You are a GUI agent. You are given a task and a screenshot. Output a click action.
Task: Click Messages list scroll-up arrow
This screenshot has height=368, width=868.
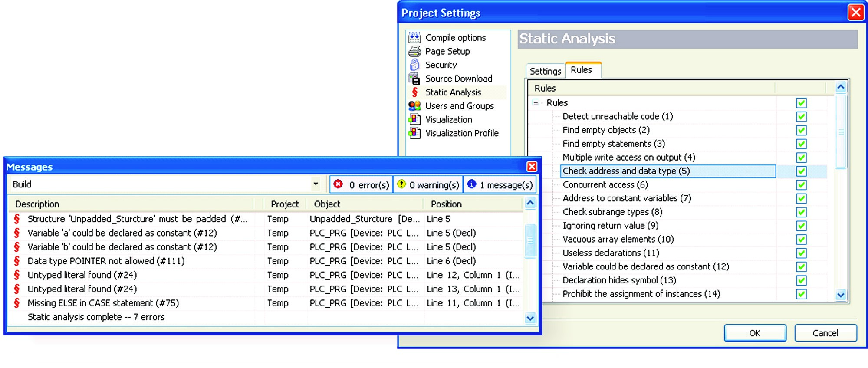pos(530,203)
